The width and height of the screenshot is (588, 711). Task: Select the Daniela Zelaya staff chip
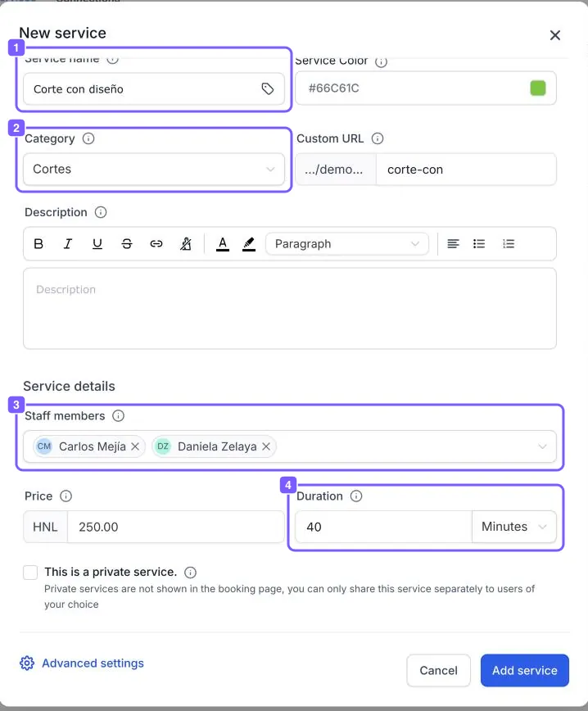(214, 446)
